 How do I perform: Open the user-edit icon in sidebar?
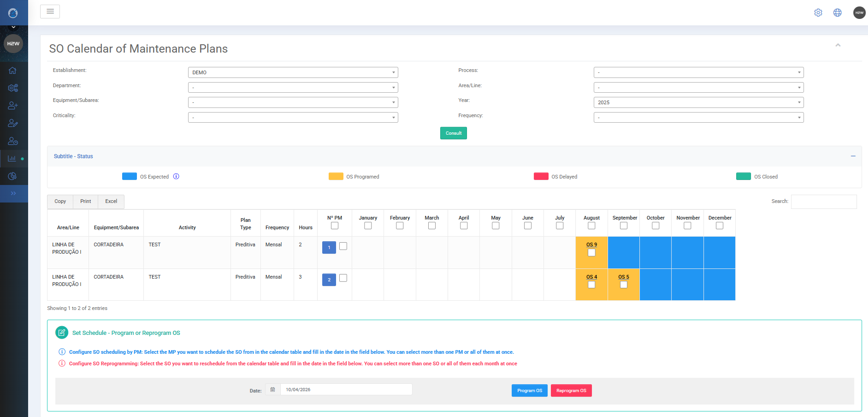pos(13,123)
